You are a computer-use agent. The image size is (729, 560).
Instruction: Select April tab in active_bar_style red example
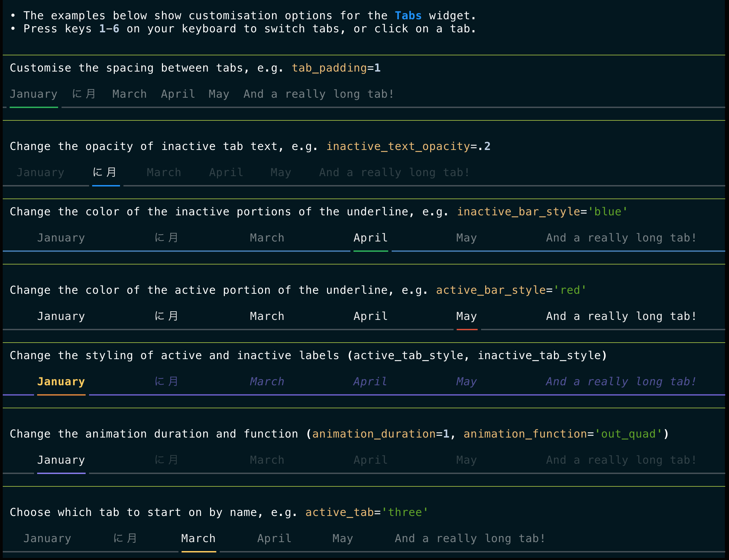click(370, 316)
